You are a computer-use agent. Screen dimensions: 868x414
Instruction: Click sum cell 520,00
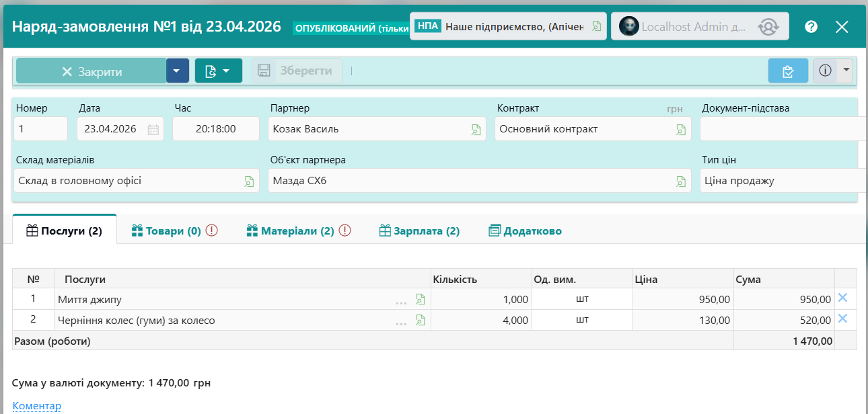pos(784,321)
